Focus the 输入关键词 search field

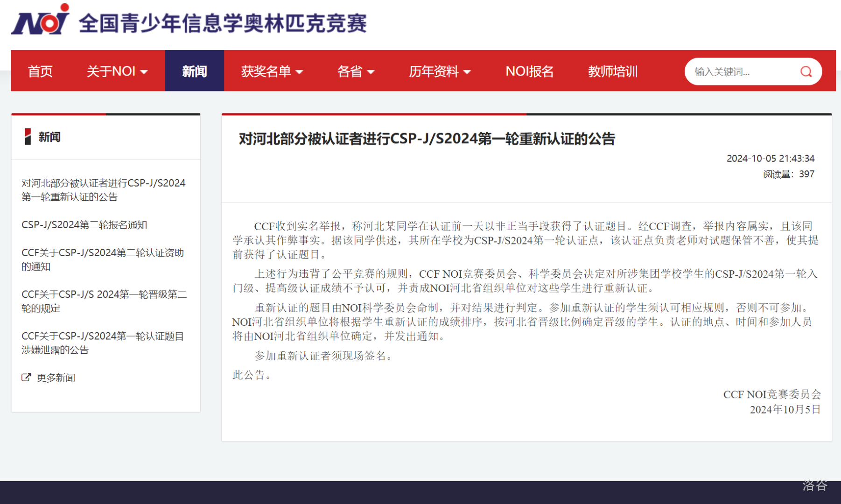coord(742,71)
